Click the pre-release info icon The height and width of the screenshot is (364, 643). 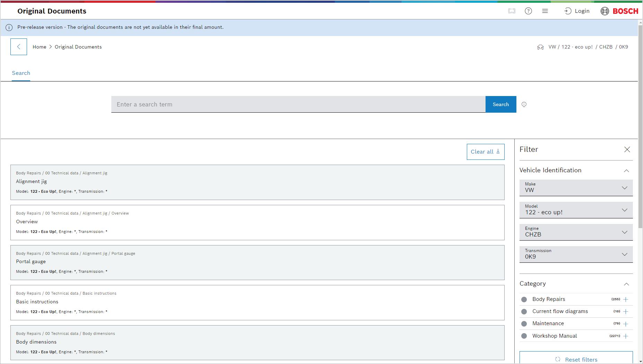pyautogui.click(x=9, y=27)
